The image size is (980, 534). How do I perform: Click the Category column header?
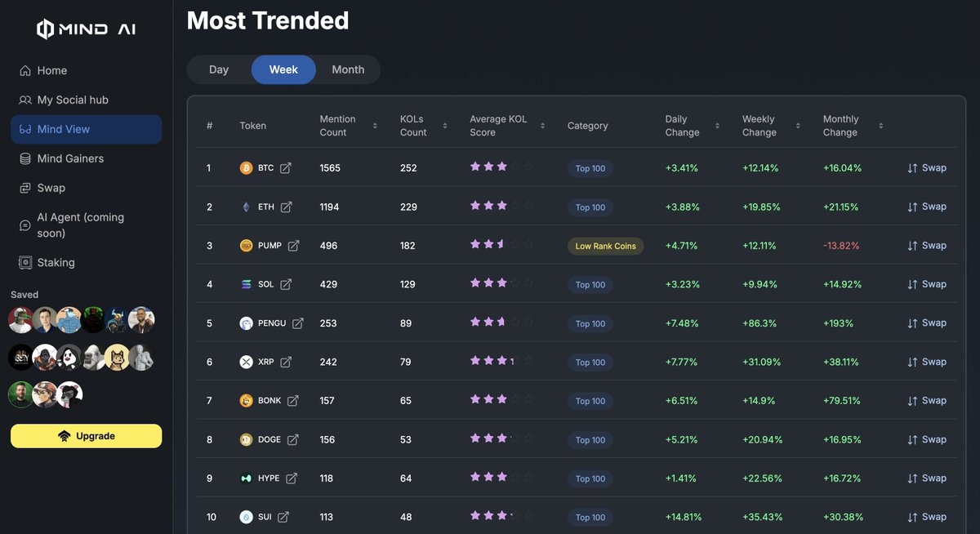pos(588,126)
